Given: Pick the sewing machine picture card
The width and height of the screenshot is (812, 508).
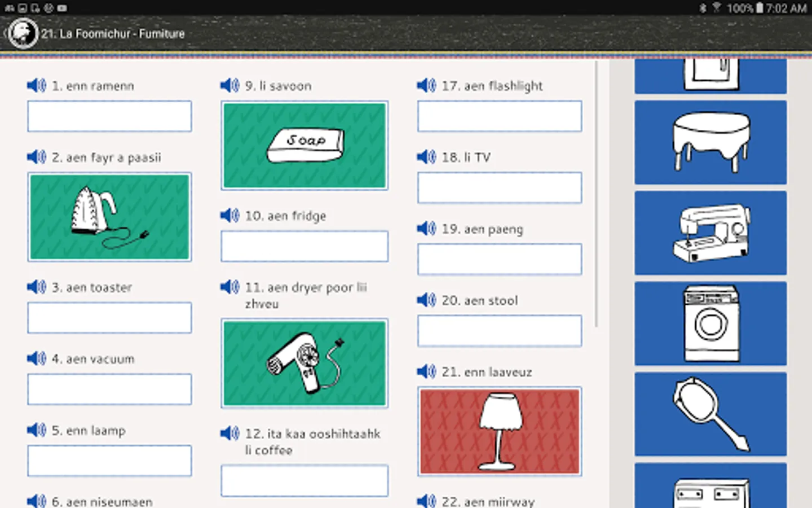Looking at the screenshot, I should click(x=710, y=233).
